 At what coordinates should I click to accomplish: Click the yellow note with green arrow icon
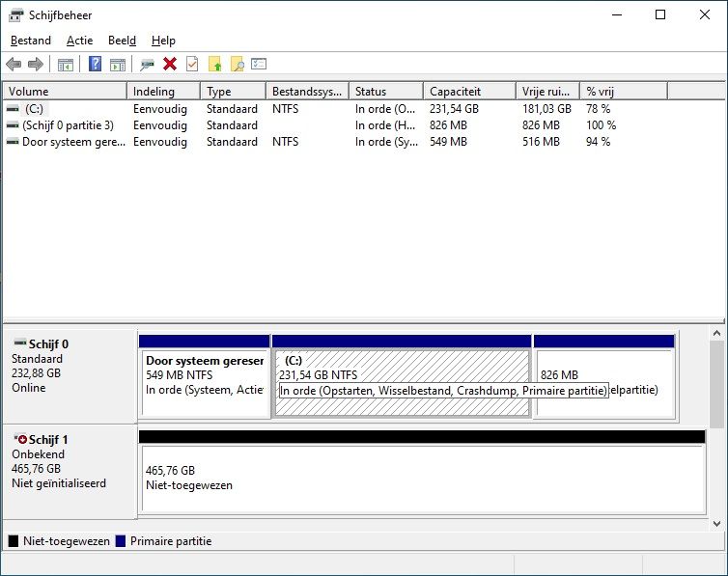click(215, 64)
